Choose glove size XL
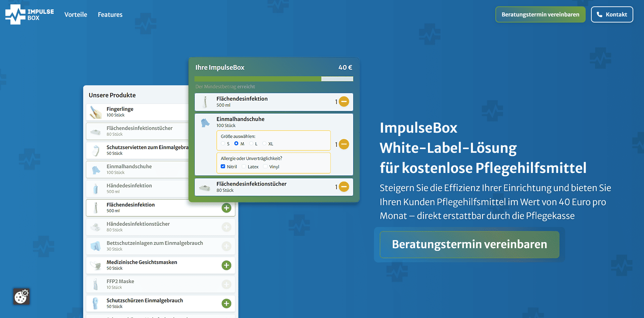 (x=264, y=144)
